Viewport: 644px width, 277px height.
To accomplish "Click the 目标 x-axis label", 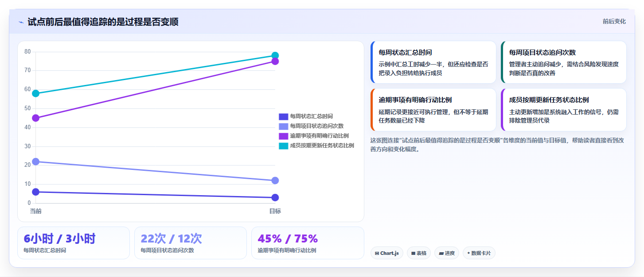I will tap(275, 211).
